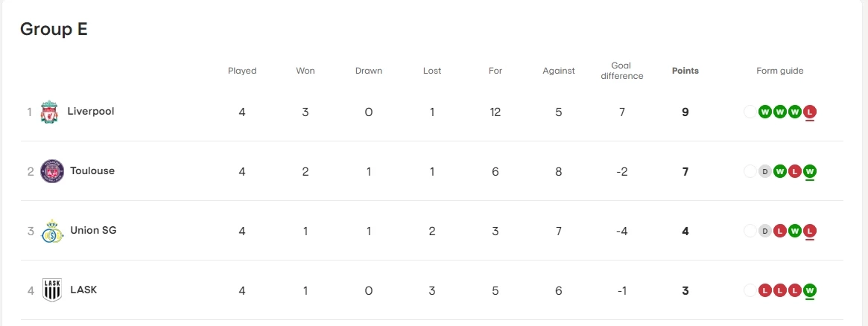Viewport: 868px width, 326px height.
Task: Click the Form guide column header
Action: pyautogui.click(x=779, y=71)
